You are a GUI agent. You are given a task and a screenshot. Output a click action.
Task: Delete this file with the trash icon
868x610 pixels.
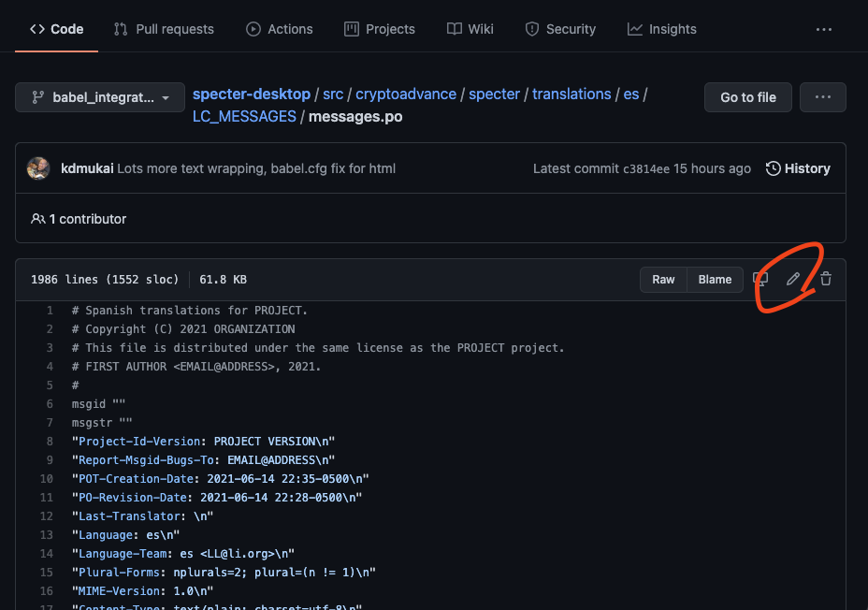(x=825, y=279)
